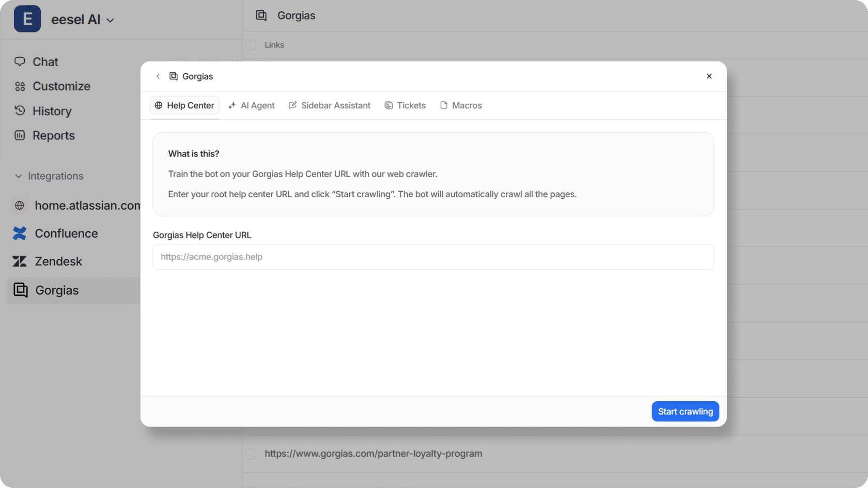This screenshot has width=868, height=488.
Task: Click the Start crawling button
Action: pos(685,412)
